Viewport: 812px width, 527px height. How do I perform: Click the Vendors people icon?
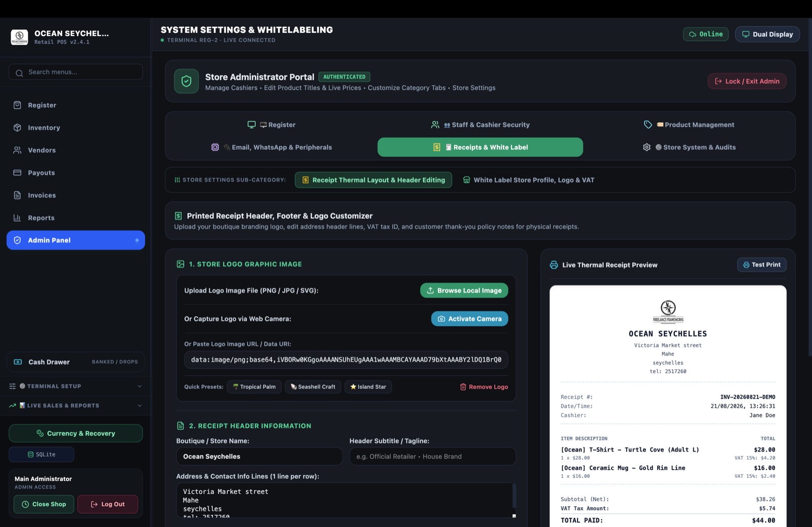pyautogui.click(x=17, y=150)
